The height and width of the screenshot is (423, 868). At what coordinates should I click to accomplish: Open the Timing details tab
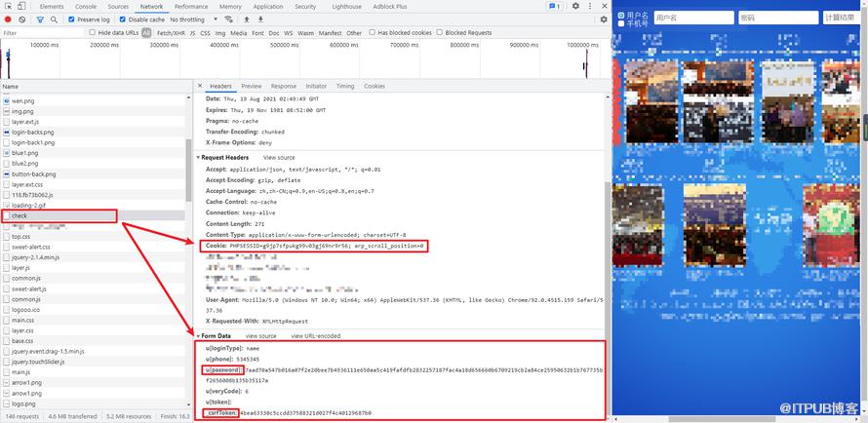pos(345,87)
